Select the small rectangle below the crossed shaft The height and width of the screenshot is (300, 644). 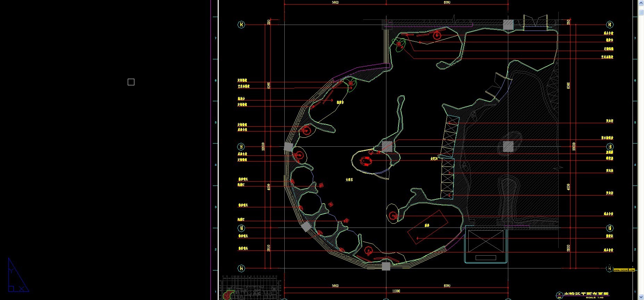486,257
